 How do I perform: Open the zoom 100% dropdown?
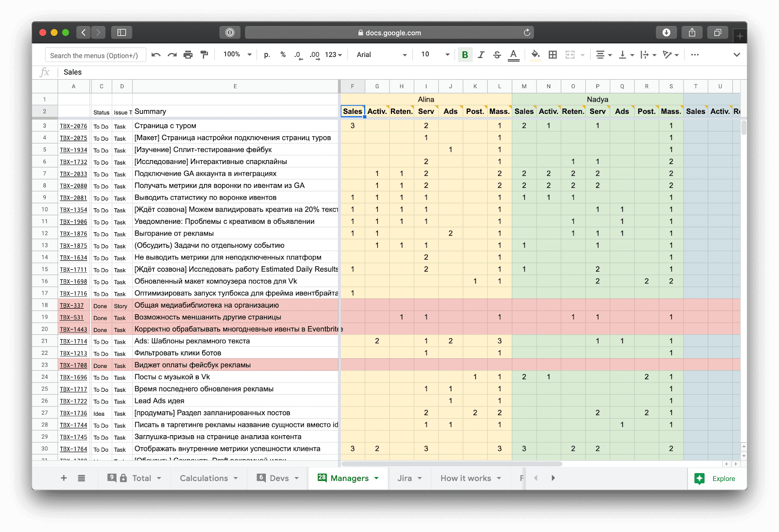tap(237, 55)
